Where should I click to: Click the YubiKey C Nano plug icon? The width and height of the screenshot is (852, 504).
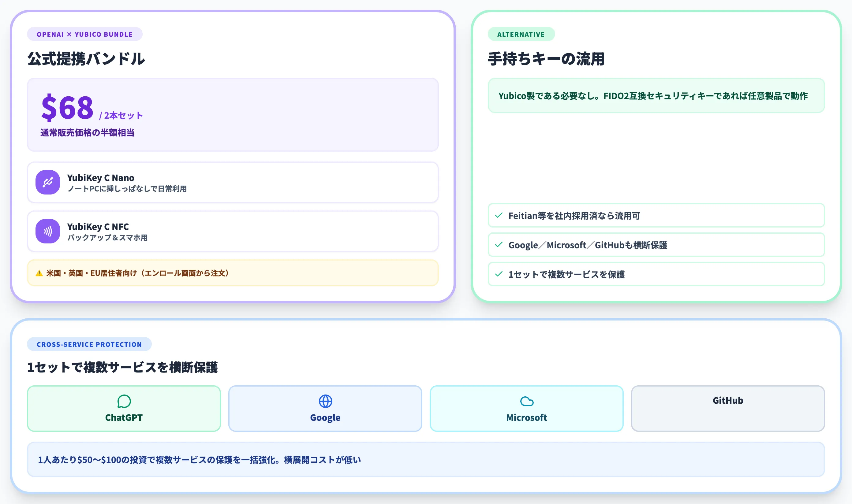pyautogui.click(x=47, y=182)
